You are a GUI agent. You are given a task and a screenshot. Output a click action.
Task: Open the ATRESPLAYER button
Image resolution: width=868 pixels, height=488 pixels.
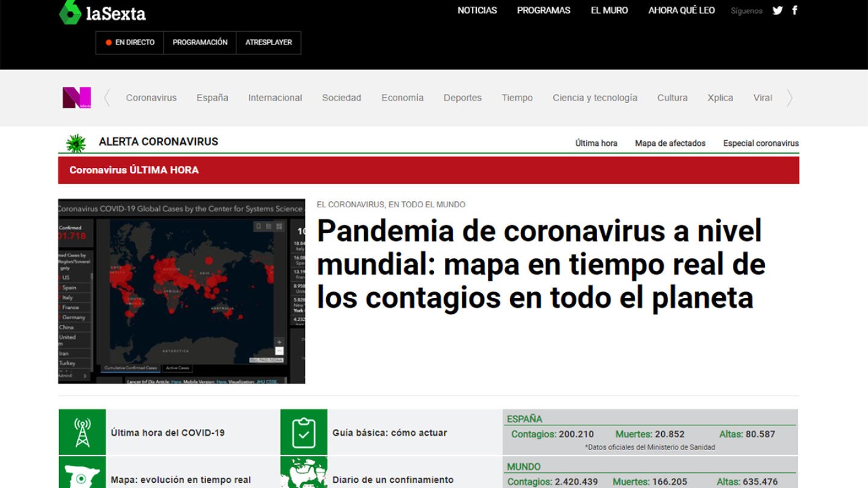click(x=268, y=43)
